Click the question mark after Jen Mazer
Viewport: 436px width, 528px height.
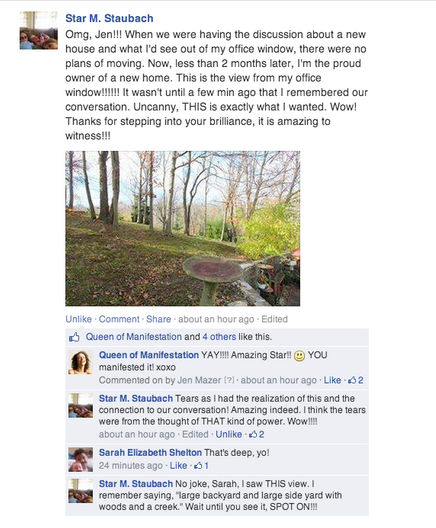coord(229,380)
